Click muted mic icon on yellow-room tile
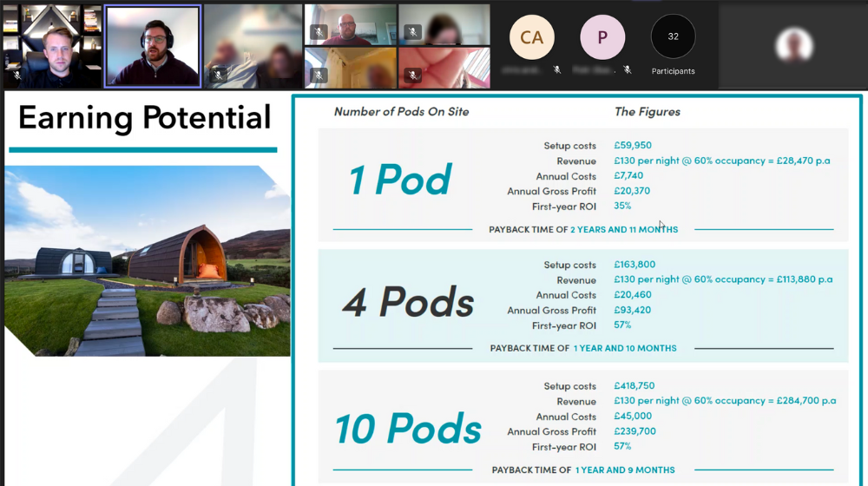Image resolution: width=868 pixels, height=486 pixels. point(319,75)
